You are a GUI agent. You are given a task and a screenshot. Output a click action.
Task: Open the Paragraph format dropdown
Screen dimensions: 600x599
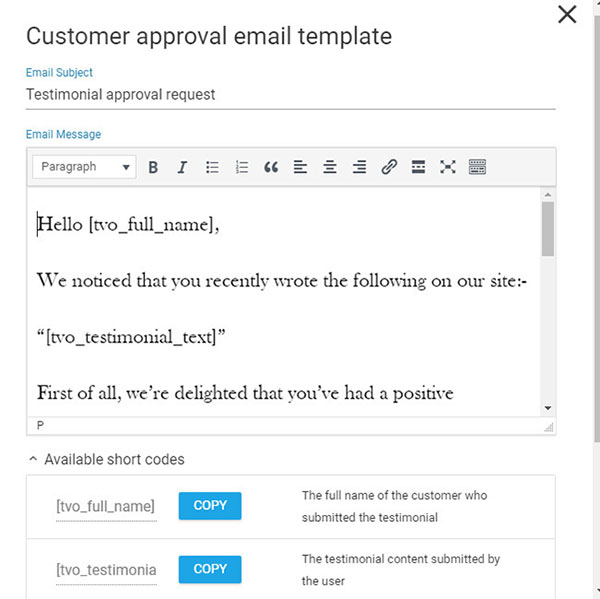84,168
